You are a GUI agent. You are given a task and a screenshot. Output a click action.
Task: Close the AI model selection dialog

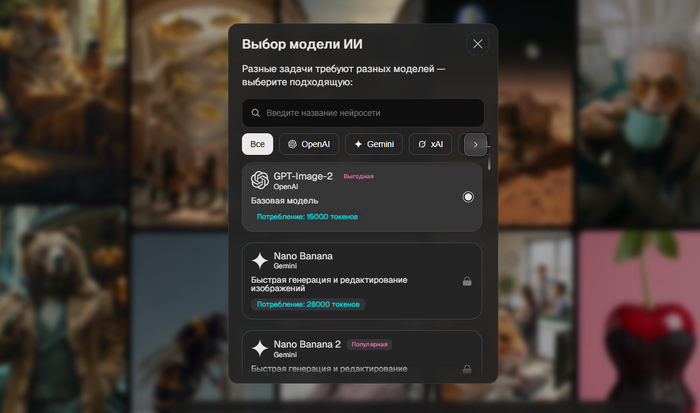point(477,44)
